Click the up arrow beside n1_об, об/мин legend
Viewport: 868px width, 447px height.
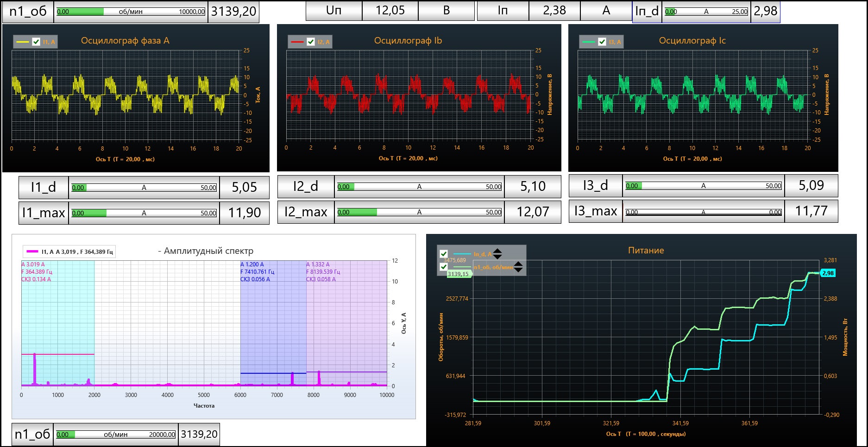pyautogui.click(x=518, y=264)
